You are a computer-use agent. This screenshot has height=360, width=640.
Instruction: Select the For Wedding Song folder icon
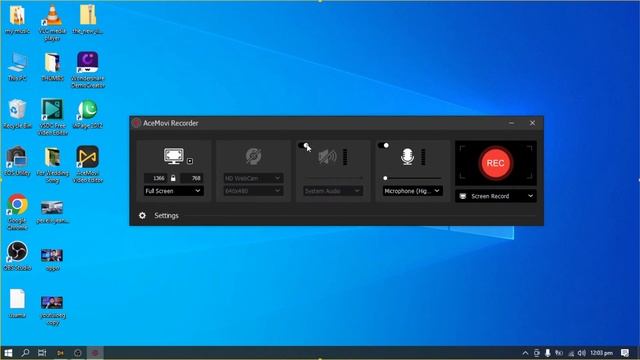point(52,164)
